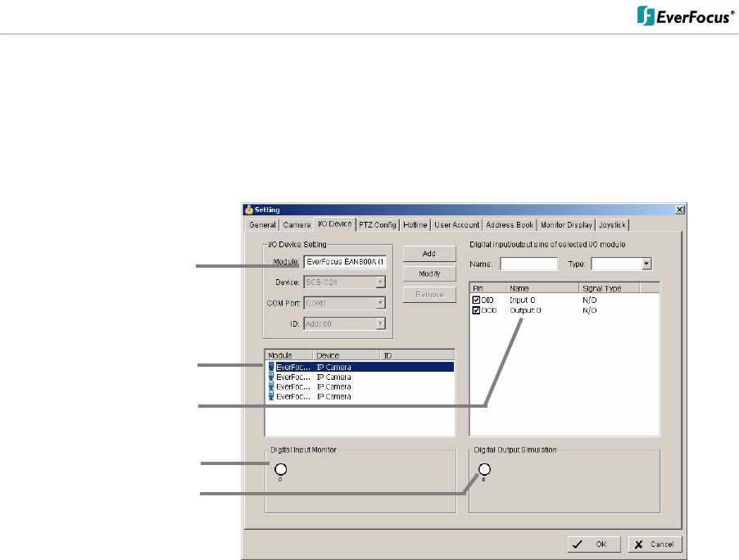This screenshot has height=560, width=739.
Task: Click the Cancel button
Action: (x=655, y=544)
